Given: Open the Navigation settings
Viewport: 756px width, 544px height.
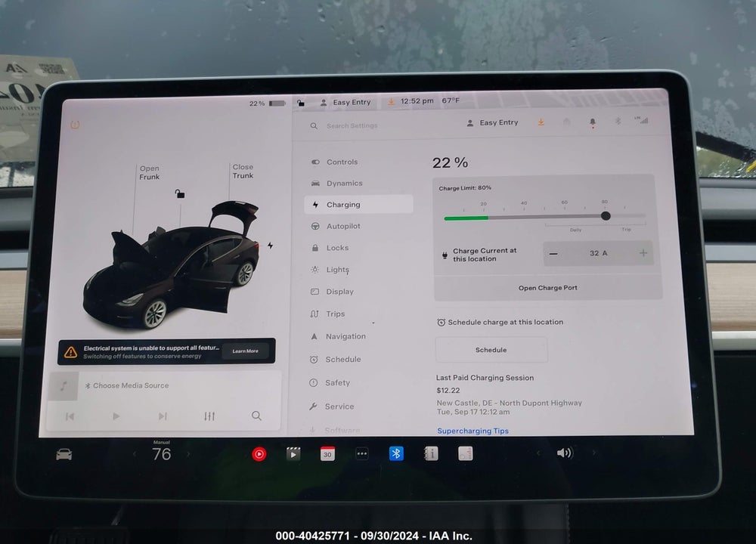Looking at the screenshot, I should (345, 336).
